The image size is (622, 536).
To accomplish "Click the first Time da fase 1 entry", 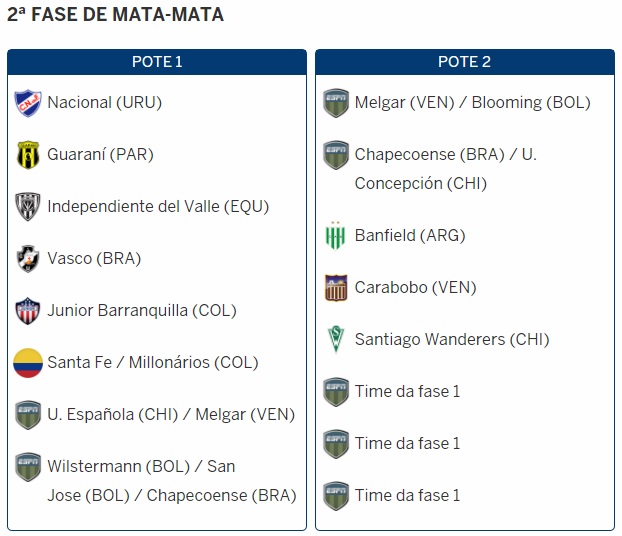I will pyautogui.click(x=407, y=391).
